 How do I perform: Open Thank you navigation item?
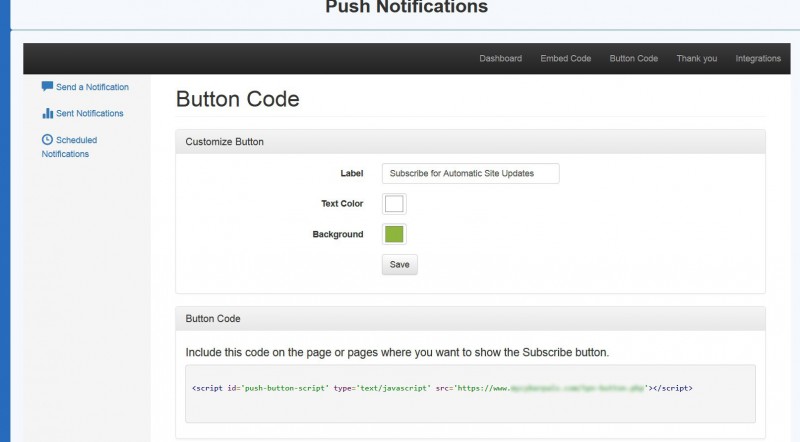[697, 58]
